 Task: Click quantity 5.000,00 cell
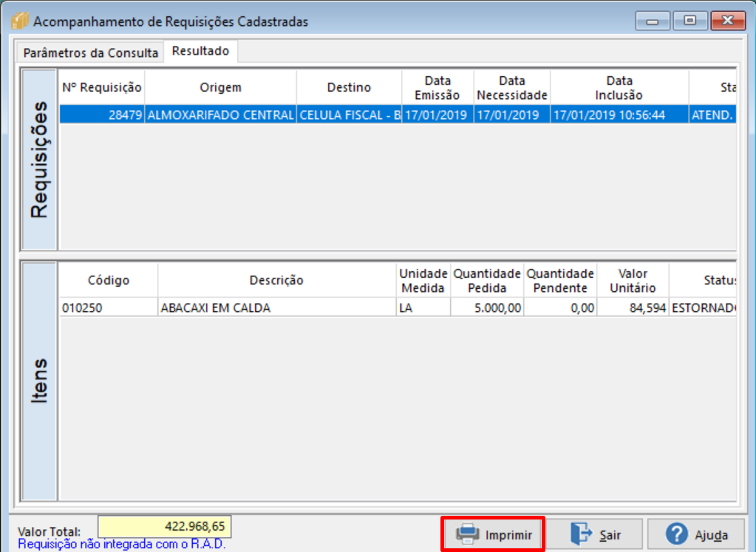pyautogui.click(x=487, y=307)
